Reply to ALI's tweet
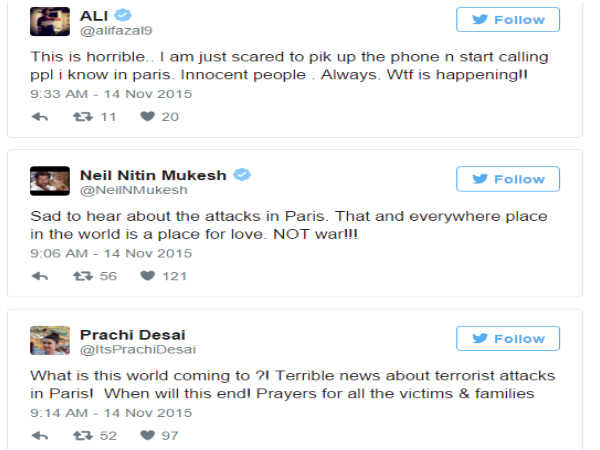Screen dimensions: 600x450 [40, 117]
